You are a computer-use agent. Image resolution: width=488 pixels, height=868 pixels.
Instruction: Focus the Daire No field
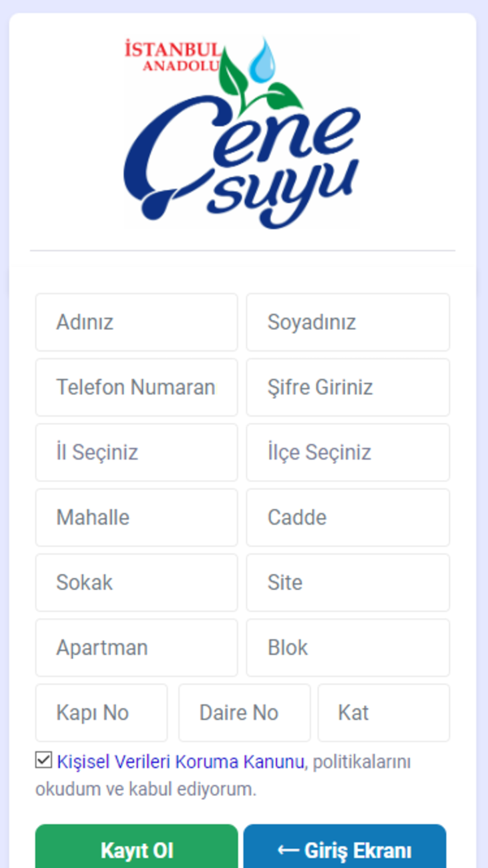click(x=244, y=713)
